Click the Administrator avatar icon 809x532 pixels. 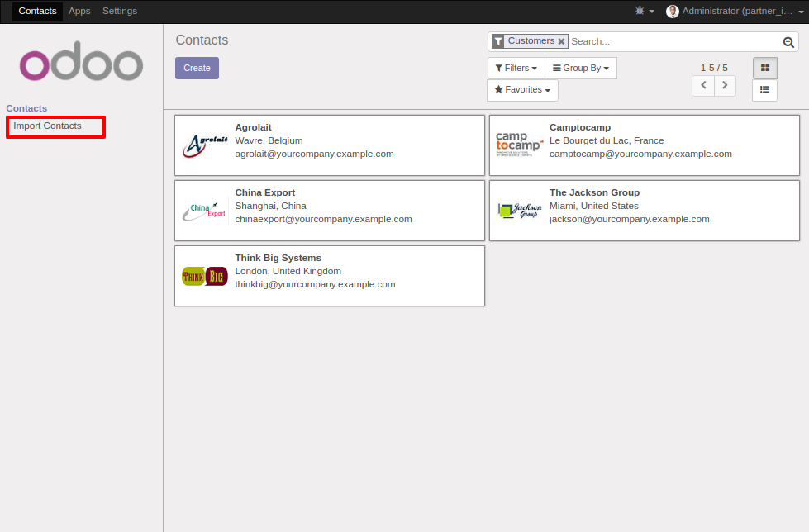(x=673, y=12)
